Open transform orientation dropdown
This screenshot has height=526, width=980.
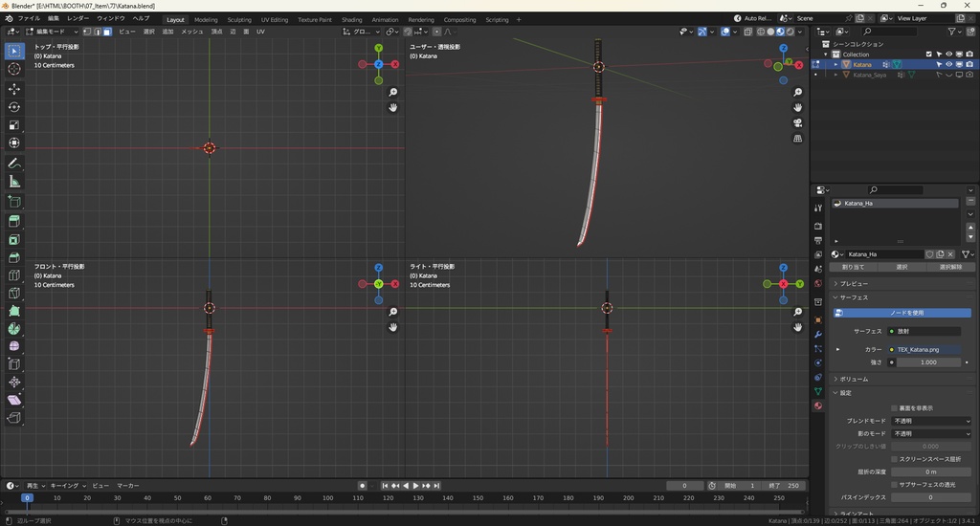point(361,32)
